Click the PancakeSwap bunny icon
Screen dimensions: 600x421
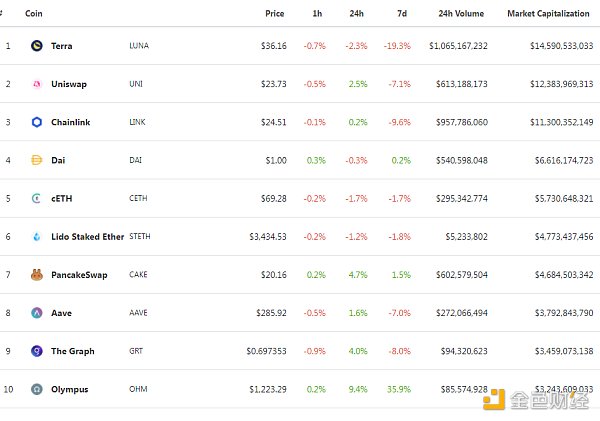coord(37,275)
